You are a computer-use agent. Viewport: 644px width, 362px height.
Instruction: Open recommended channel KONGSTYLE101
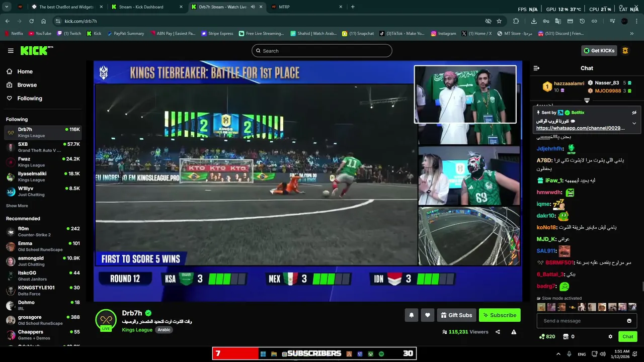pos(43,291)
